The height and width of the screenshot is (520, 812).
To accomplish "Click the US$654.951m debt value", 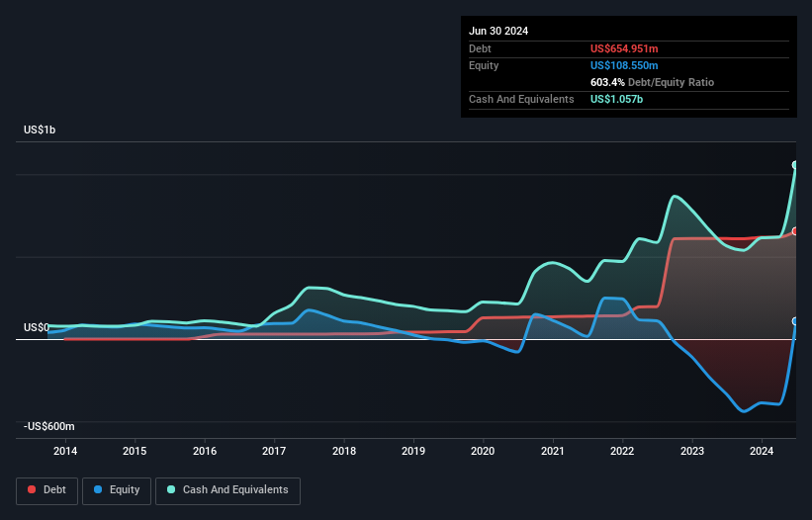I will 624,48.
